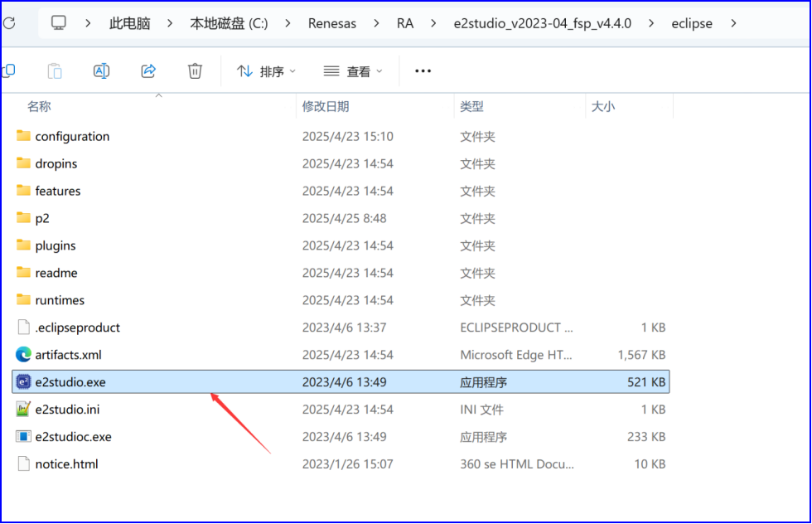Refresh the current folder view
Screen dimensions: 812x524
8,23
